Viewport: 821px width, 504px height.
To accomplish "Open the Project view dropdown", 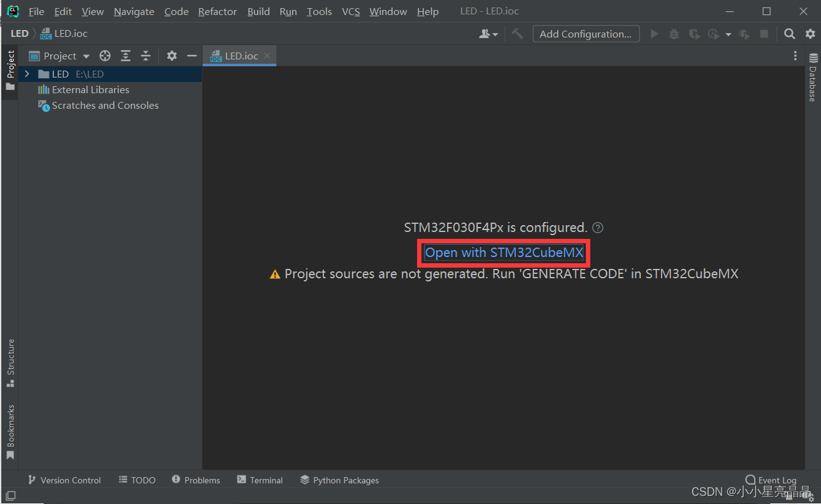I will tap(59, 56).
